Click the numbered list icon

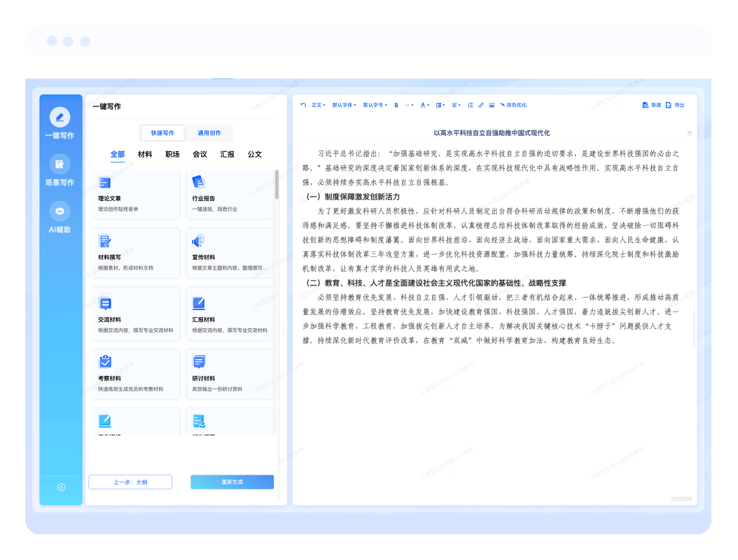[471, 105]
